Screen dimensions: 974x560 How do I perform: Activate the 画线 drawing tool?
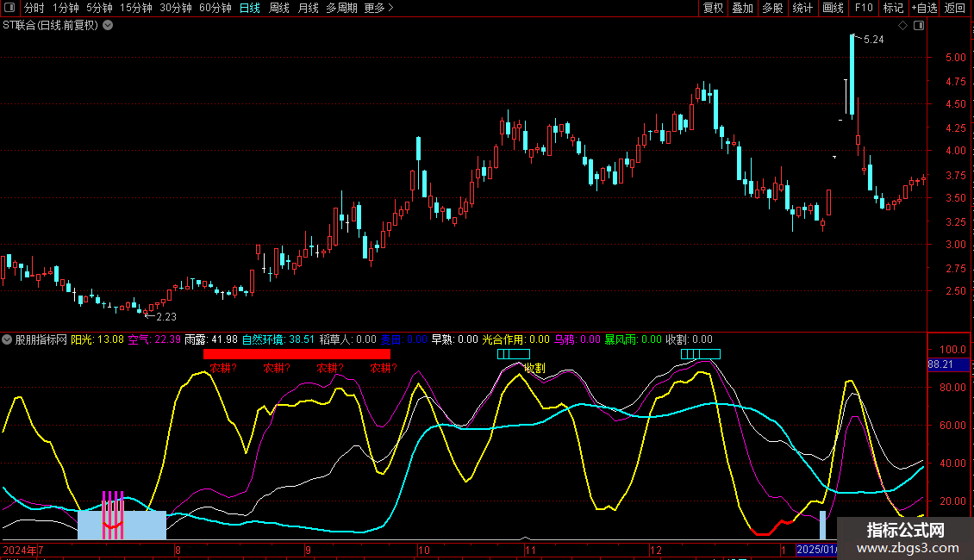tap(833, 8)
